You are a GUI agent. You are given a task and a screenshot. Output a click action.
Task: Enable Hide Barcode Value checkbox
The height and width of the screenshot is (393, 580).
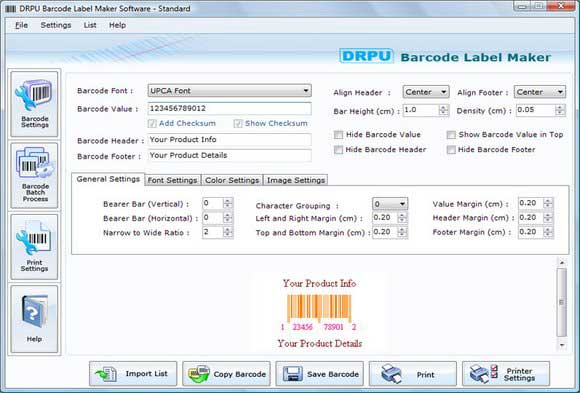coord(338,135)
